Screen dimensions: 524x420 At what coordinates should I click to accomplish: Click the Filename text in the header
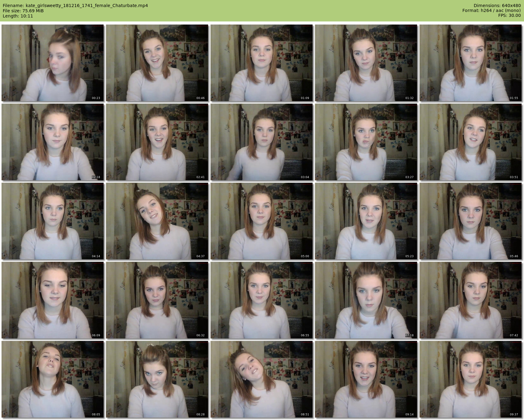[x=75, y=6]
